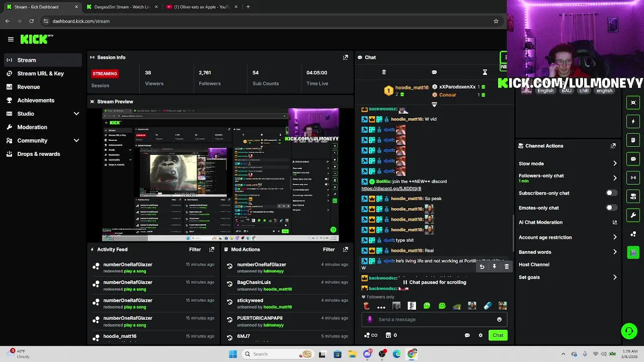Click the lightning bolt icon in right sidebar

(x=633, y=121)
